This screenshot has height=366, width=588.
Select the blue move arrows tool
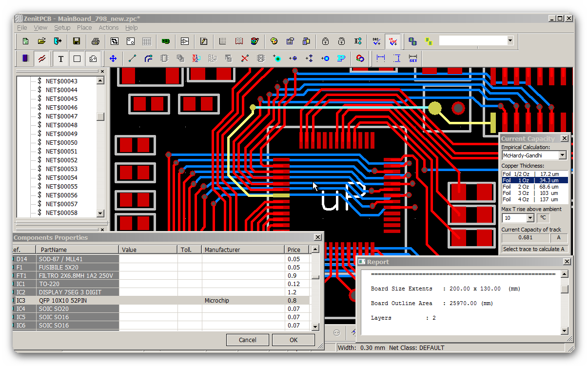[x=113, y=59]
